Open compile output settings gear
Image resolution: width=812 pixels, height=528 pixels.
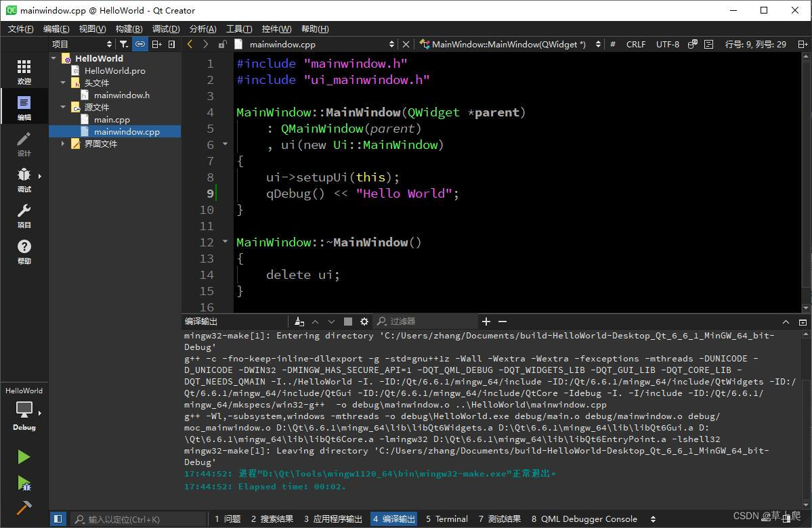click(364, 322)
